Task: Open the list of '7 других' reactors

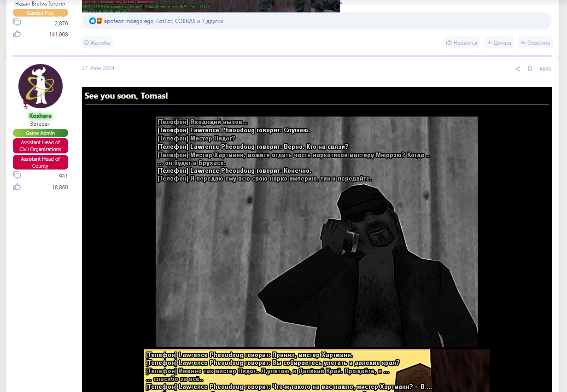Action: click(x=212, y=21)
